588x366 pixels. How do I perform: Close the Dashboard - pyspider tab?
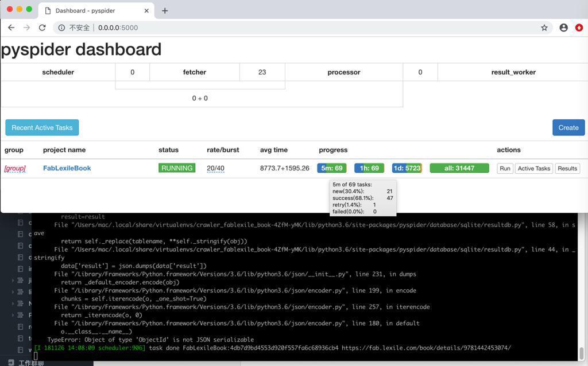[146, 10]
